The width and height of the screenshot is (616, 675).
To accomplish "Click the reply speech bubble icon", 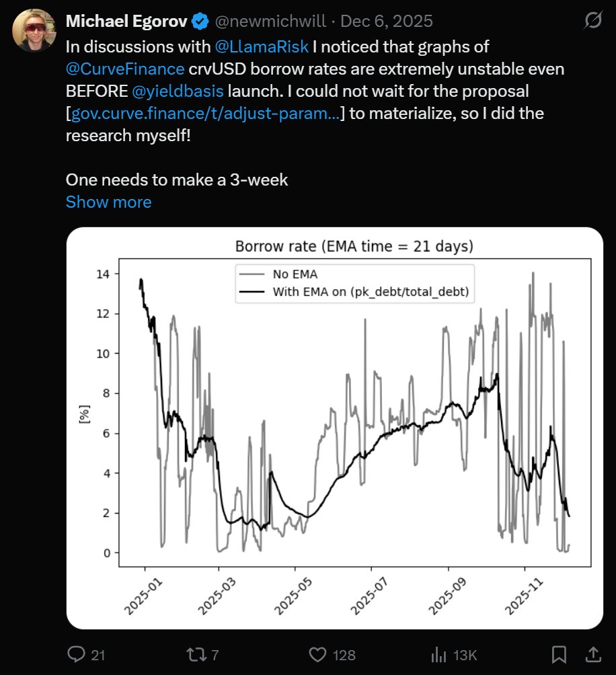I will click(x=77, y=653).
